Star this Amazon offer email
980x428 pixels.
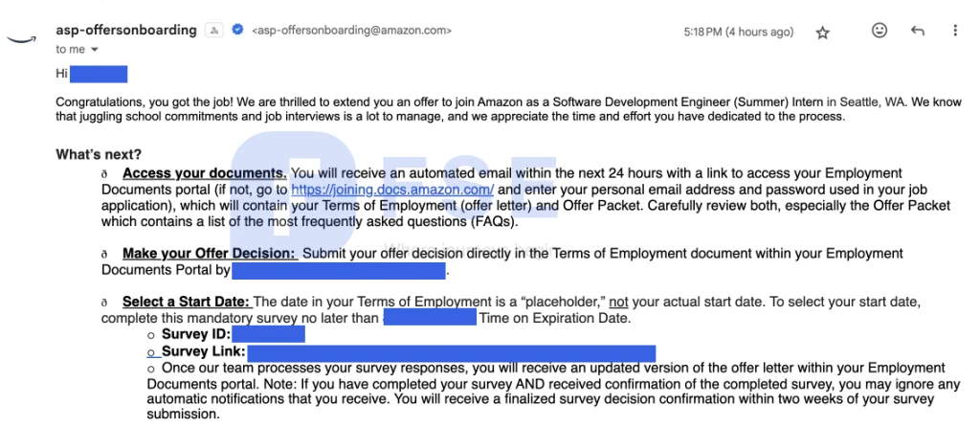[822, 33]
